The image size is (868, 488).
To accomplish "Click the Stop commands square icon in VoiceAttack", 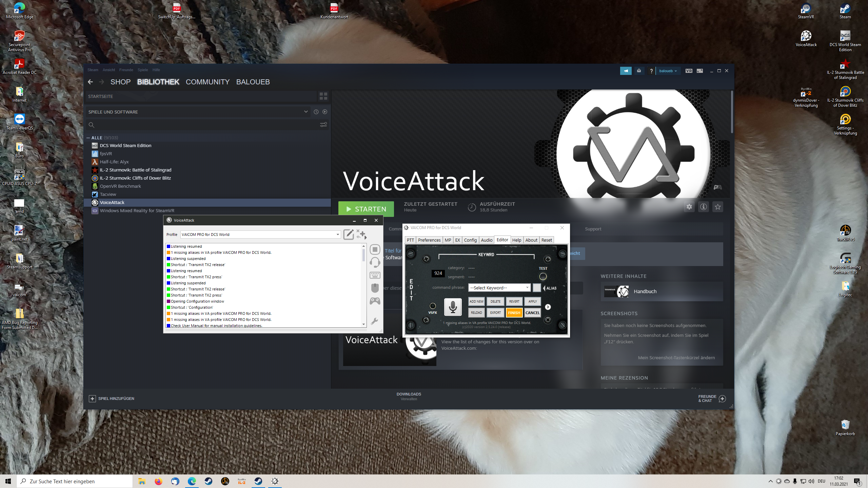I will click(x=375, y=249).
